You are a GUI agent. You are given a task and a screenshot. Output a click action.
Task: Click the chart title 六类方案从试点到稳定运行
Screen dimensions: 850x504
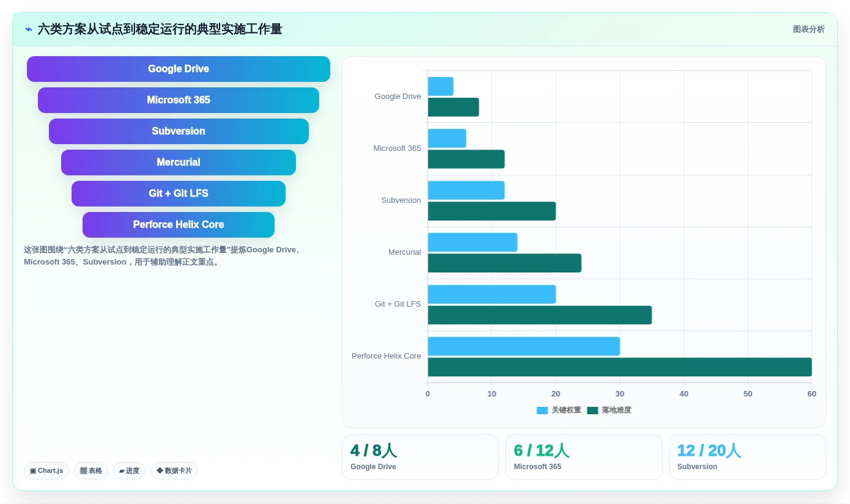pos(160,29)
